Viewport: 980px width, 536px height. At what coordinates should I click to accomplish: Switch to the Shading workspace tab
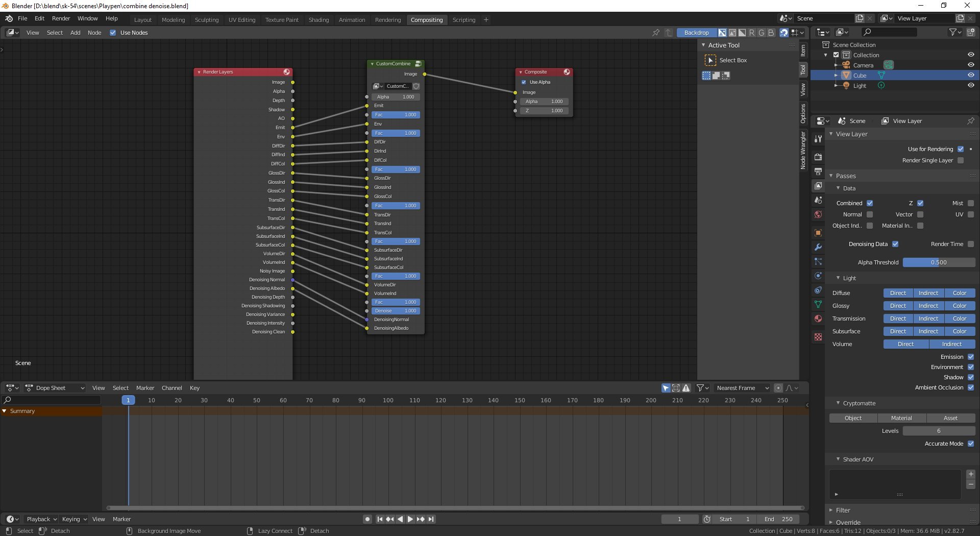coord(318,20)
